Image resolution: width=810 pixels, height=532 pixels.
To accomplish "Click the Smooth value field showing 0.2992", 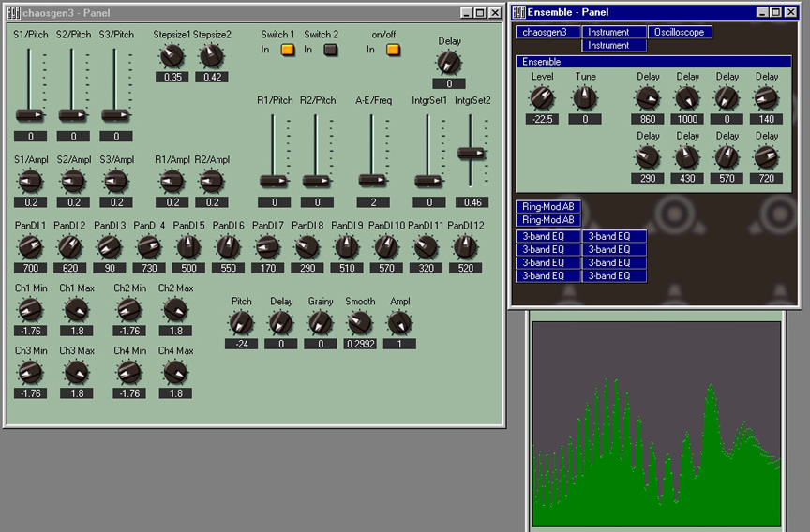I will pos(360,344).
